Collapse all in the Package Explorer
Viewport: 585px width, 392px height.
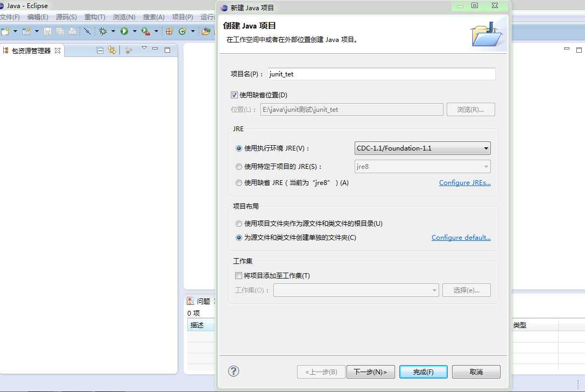pyautogui.click(x=100, y=51)
